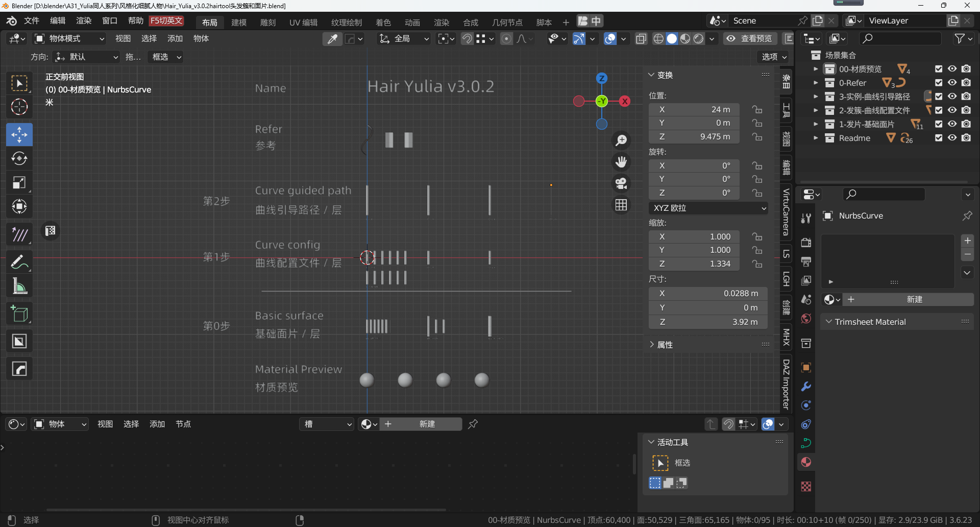Viewport: 980px width, 527px height.
Task: Select the 3D Cursor tool
Action: point(19,107)
